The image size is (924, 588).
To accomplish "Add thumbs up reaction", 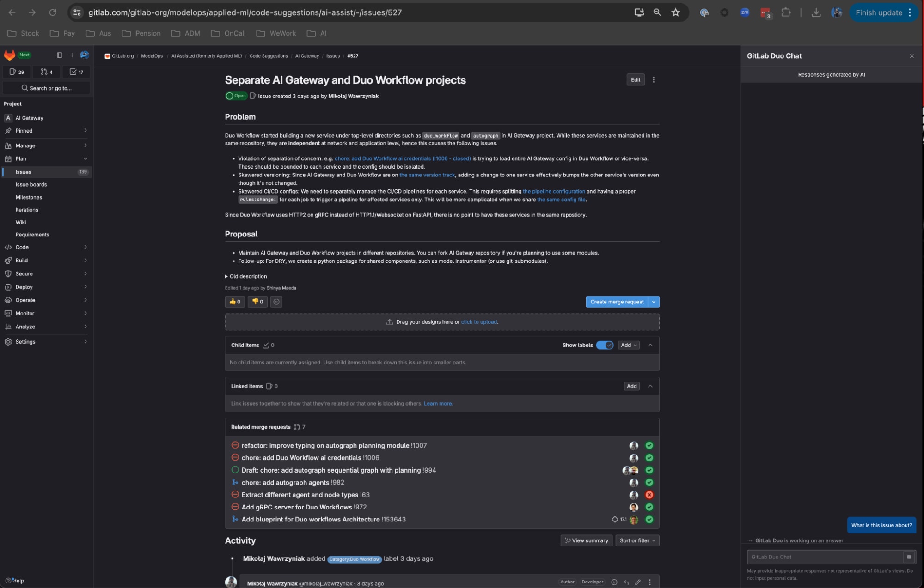I will pos(235,302).
